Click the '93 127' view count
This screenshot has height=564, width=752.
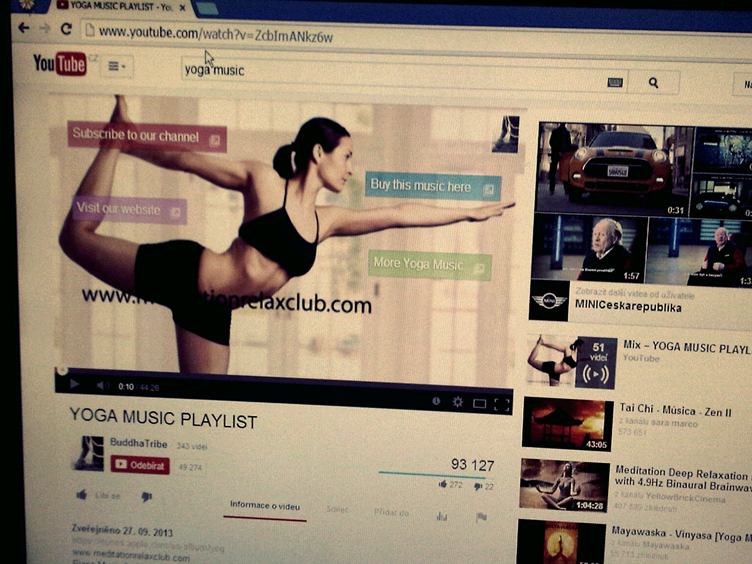tap(472, 465)
